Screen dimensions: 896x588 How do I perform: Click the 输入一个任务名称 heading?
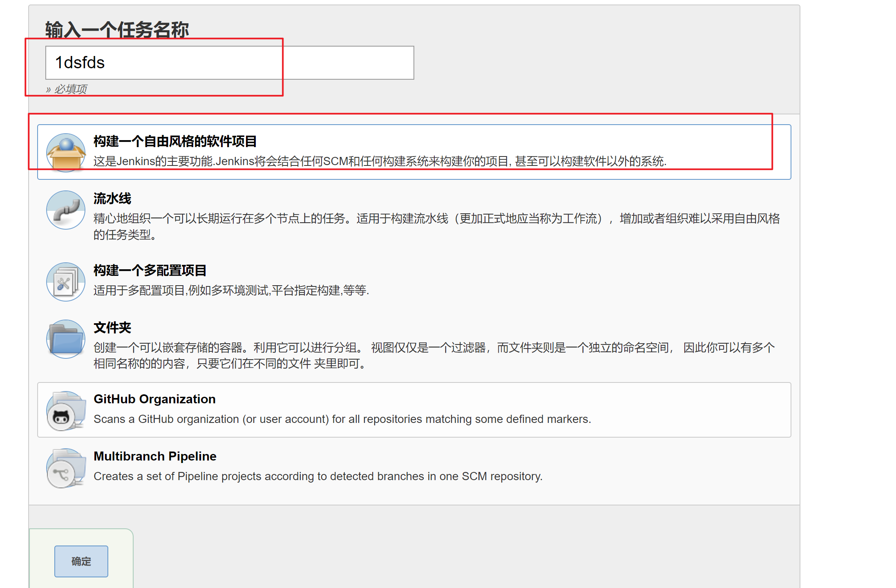(117, 30)
